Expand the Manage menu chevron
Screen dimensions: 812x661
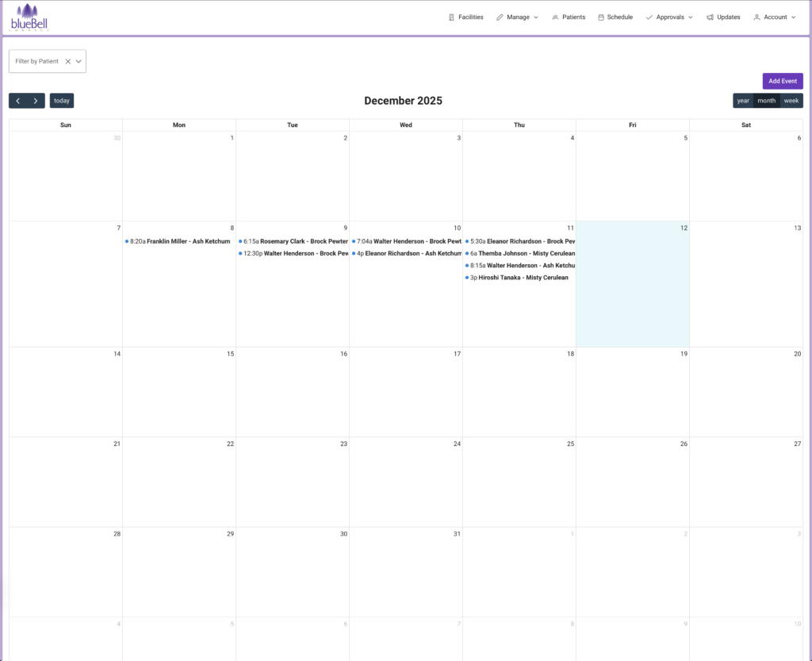pos(536,17)
